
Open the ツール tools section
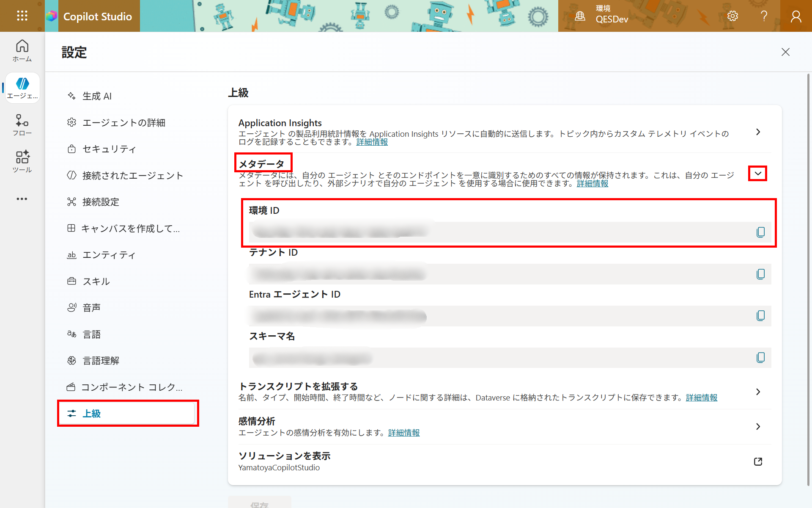click(x=22, y=162)
